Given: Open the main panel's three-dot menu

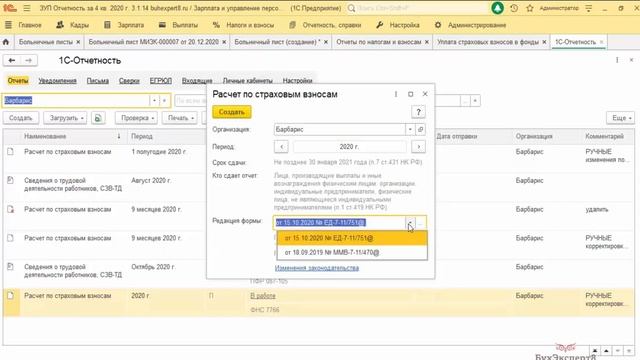Looking at the screenshot, I should pos(617,60).
